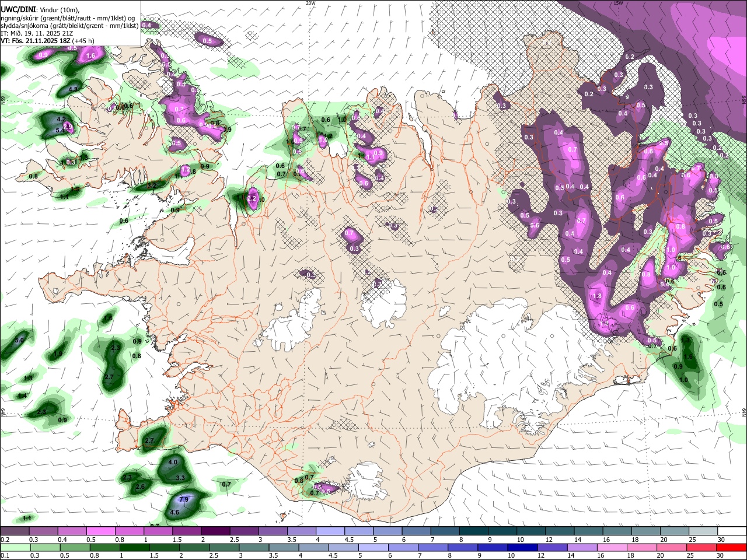Click the 4.3 rain value on map
The width and height of the screenshot is (747, 560).
pos(73,89)
